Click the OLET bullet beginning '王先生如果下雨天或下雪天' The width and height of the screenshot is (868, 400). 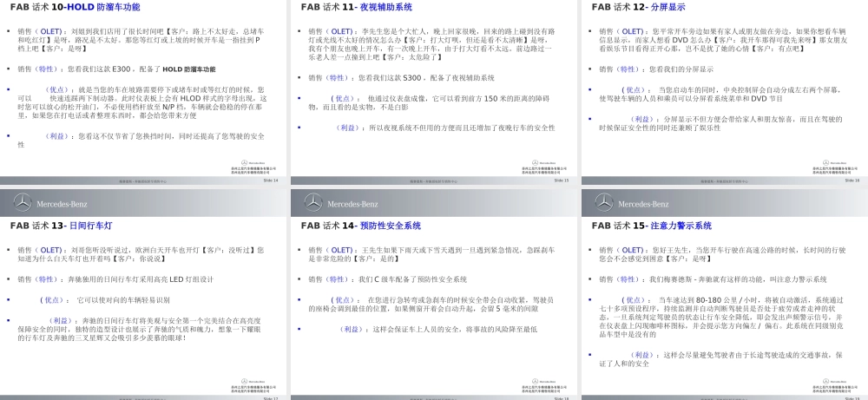click(431, 254)
